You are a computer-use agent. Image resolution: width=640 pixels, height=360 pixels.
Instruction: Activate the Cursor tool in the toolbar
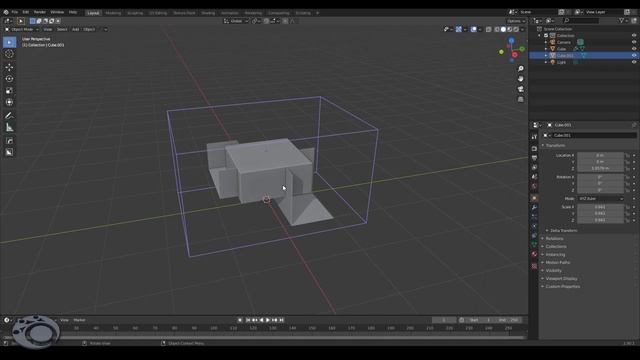(9, 53)
